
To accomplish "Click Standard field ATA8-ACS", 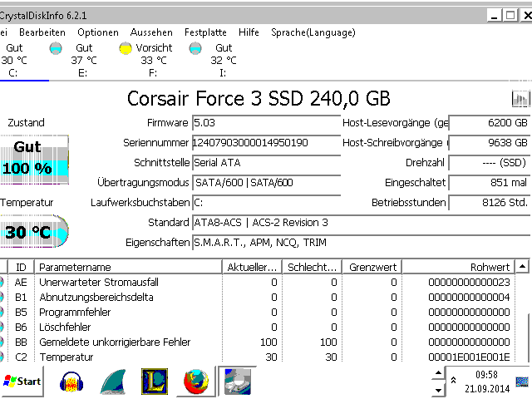I will 361,223.
